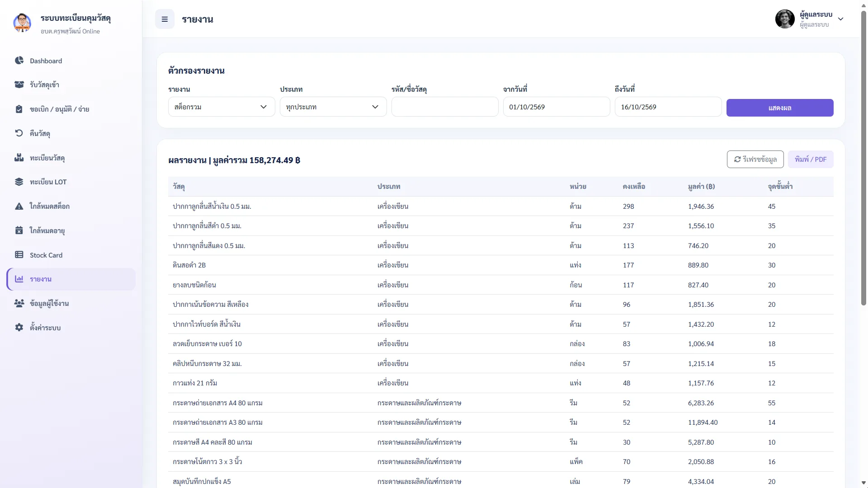The height and width of the screenshot is (488, 868).
Task: Click the ทะเบียนวัสดุ boxes icon
Action: (x=19, y=157)
